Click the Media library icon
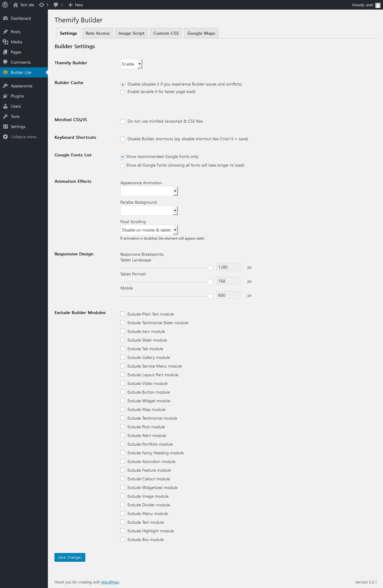Viewport: 383px width, 588px height. 5,42
